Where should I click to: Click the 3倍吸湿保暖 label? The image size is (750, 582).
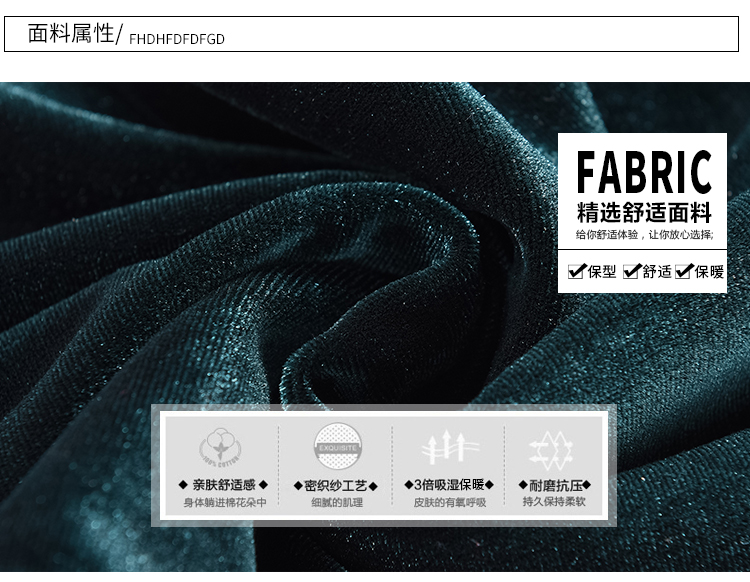click(449, 485)
